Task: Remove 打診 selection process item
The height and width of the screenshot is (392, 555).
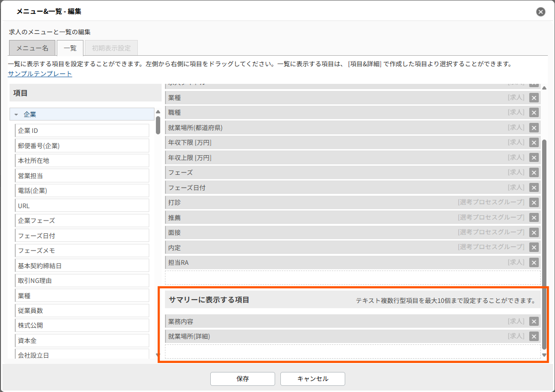Action: tap(534, 202)
